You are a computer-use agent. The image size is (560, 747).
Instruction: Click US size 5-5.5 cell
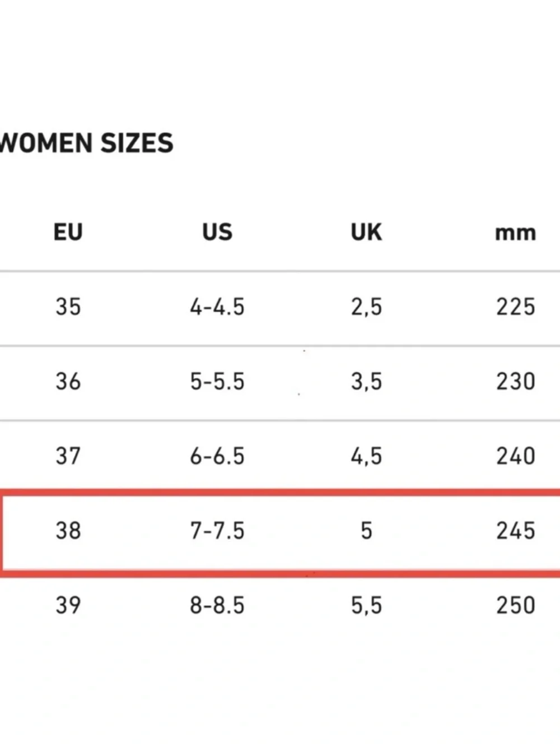pos(217,381)
